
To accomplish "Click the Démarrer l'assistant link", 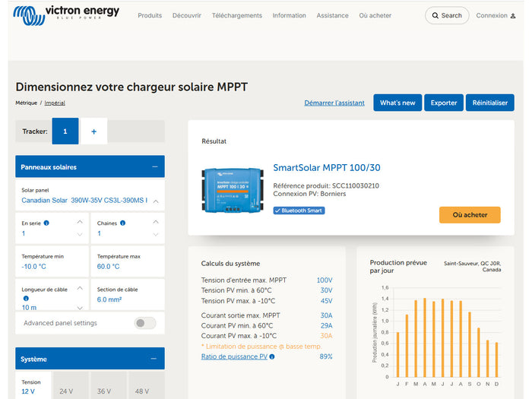I will [334, 103].
